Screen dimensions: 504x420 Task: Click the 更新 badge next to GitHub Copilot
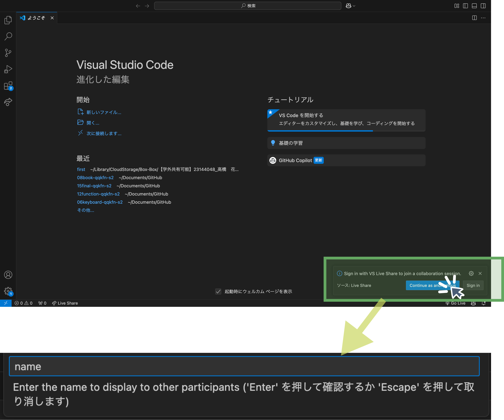click(318, 160)
